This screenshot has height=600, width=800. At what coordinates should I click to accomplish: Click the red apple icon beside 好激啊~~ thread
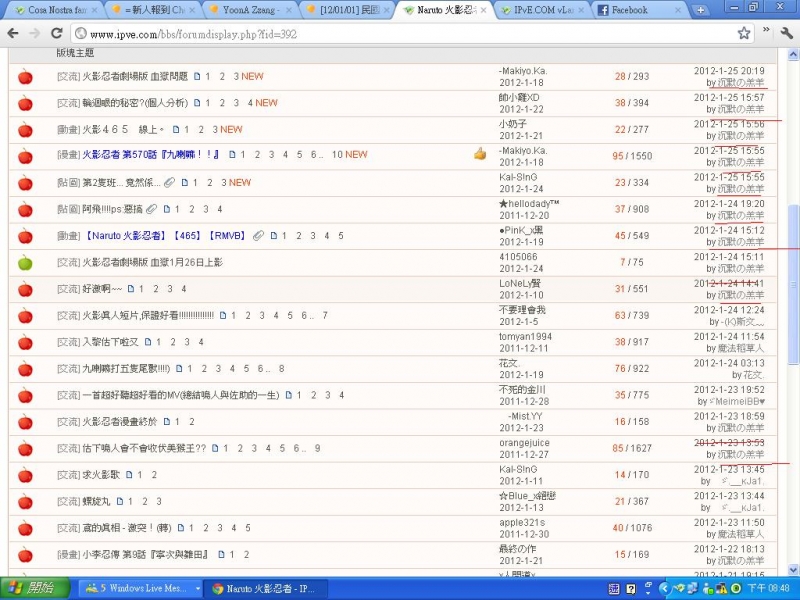(25, 290)
